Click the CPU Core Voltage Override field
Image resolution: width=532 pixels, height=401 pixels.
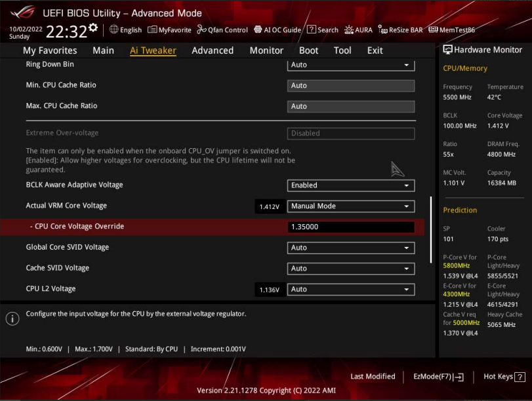tap(351, 227)
